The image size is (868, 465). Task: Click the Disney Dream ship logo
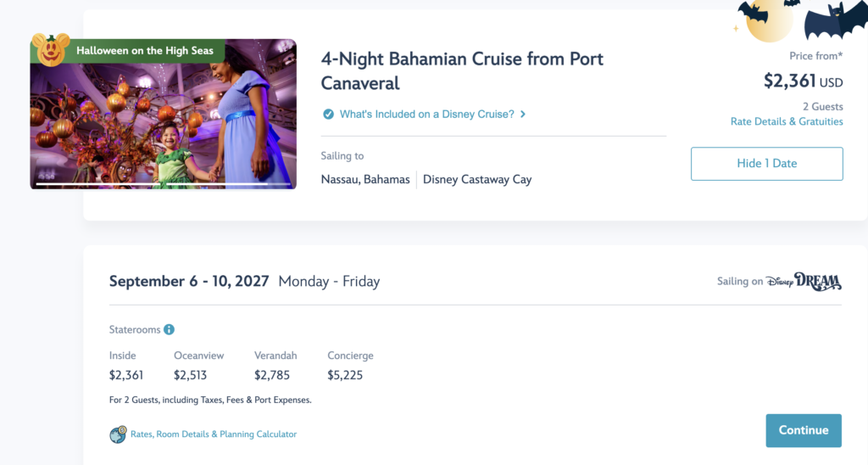point(804,282)
